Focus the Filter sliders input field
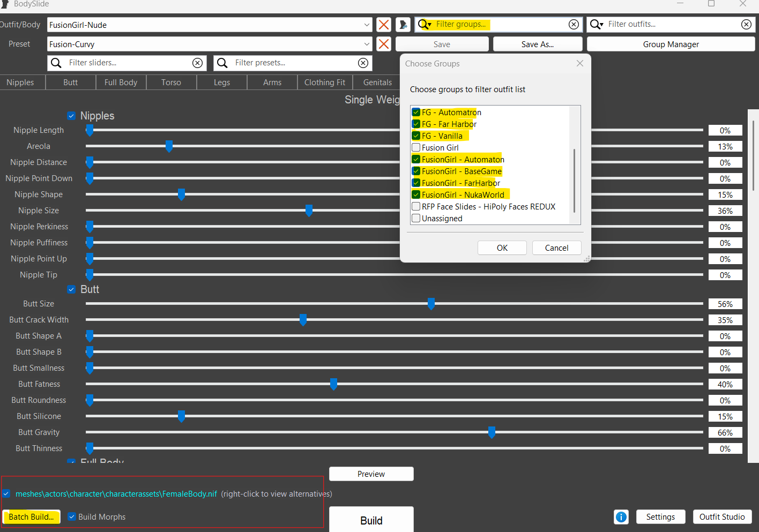This screenshot has height=532, width=759. 128,63
